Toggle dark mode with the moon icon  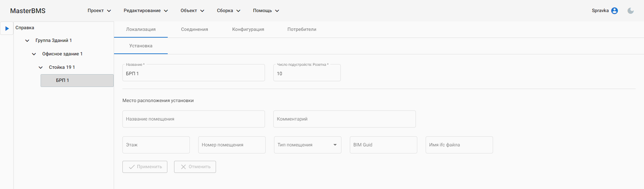coord(631,11)
